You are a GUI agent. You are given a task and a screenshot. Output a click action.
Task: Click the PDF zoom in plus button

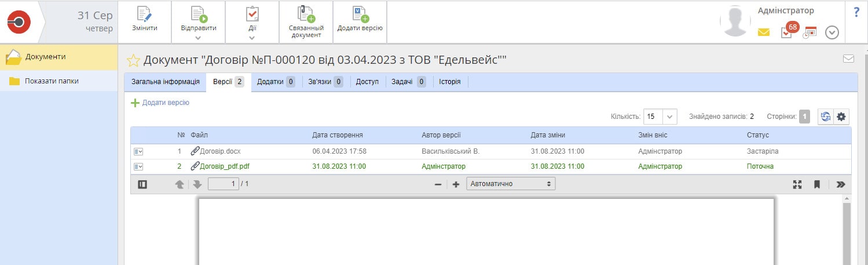pos(456,184)
